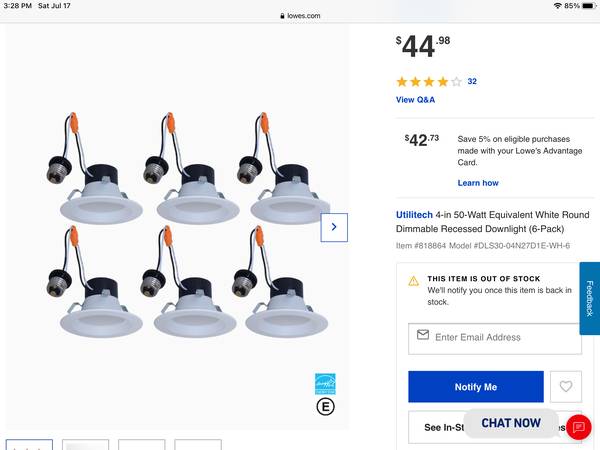Click the next image arrow
Image resolution: width=600 pixels, height=450 pixels.
(334, 227)
